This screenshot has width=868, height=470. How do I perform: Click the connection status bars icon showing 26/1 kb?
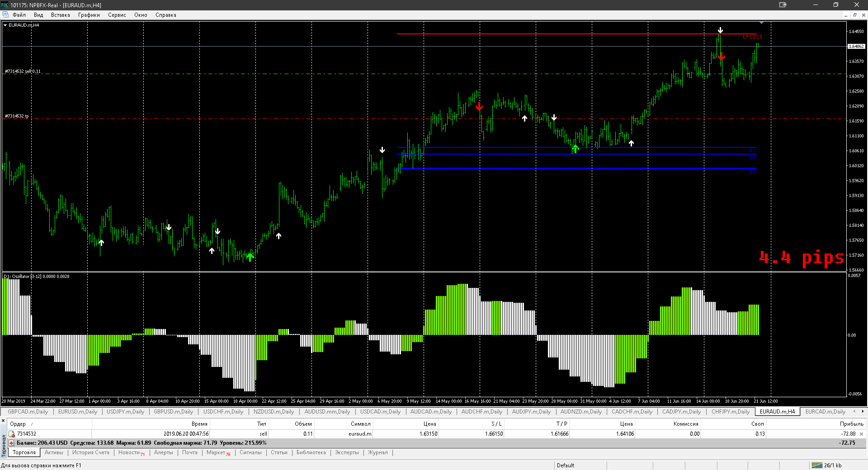(x=817, y=465)
